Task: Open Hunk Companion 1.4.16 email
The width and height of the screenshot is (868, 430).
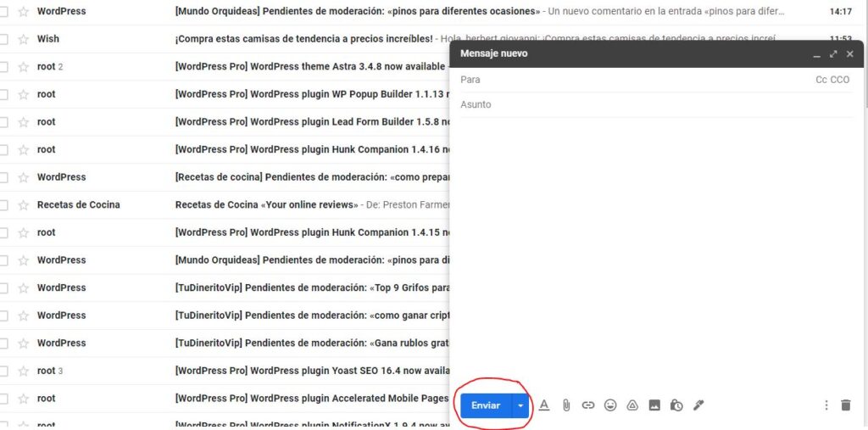Action: [x=312, y=149]
